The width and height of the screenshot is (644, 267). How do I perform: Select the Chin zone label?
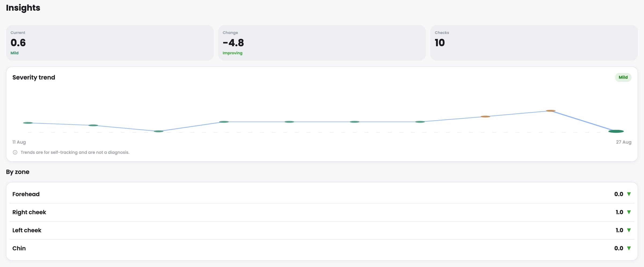19,248
